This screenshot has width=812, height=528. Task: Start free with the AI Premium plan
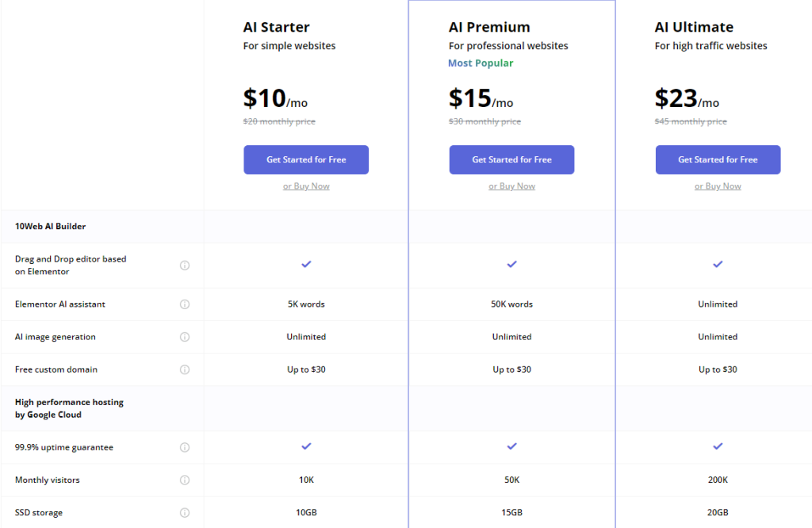511,159
